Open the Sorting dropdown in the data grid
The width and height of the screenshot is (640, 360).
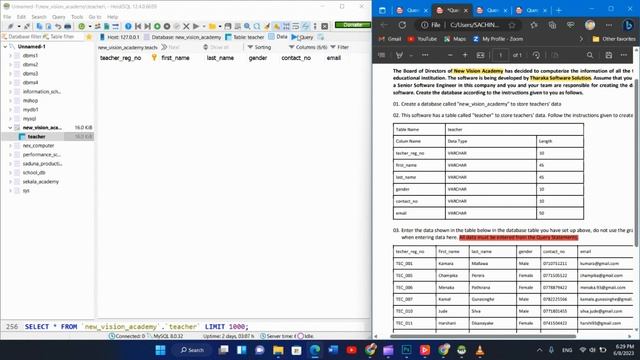(x=259, y=47)
